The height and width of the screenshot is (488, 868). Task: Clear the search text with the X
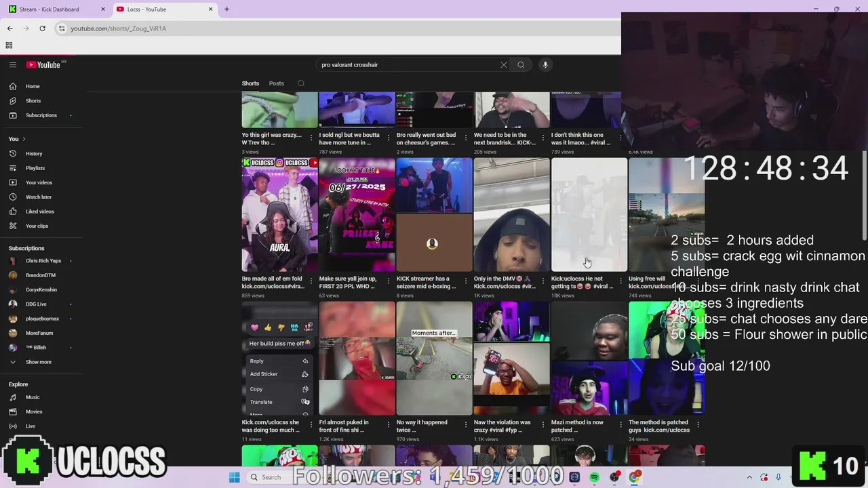[x=503, y=65]
